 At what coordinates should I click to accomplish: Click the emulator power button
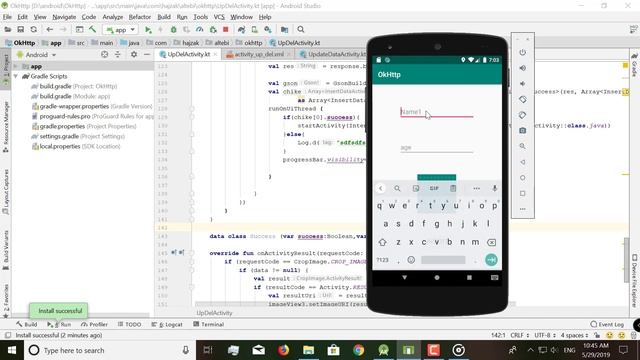click(522, 52)
